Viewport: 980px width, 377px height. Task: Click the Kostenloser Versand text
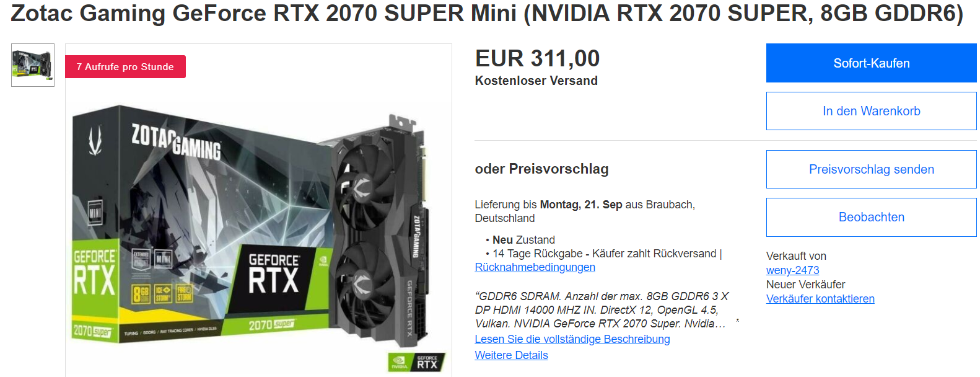pos(536,81)
